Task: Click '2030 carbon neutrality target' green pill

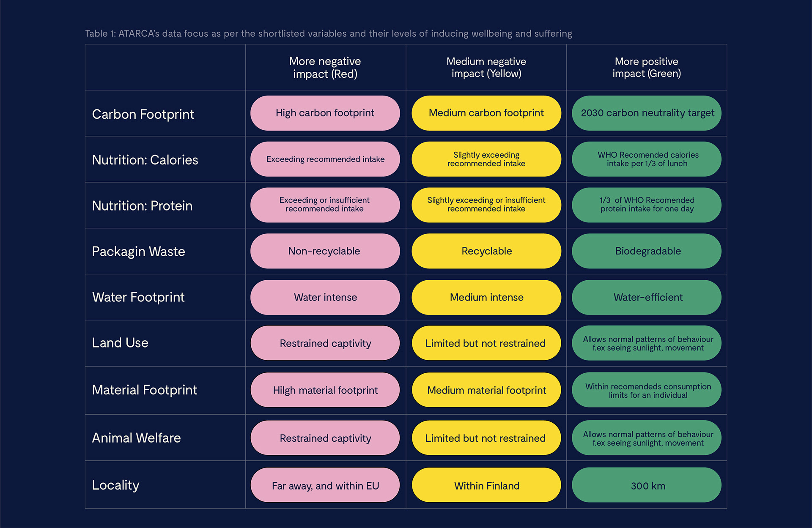Action: (x=647, y=113)
